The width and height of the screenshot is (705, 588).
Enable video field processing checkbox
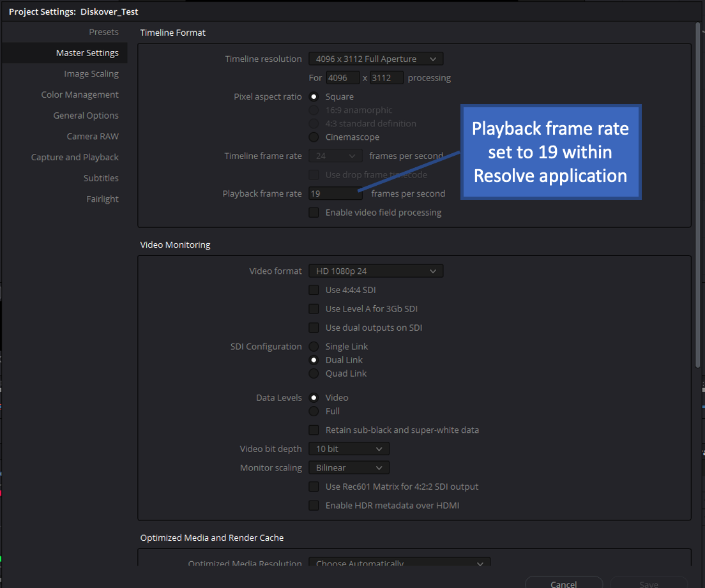pos(314,213)
